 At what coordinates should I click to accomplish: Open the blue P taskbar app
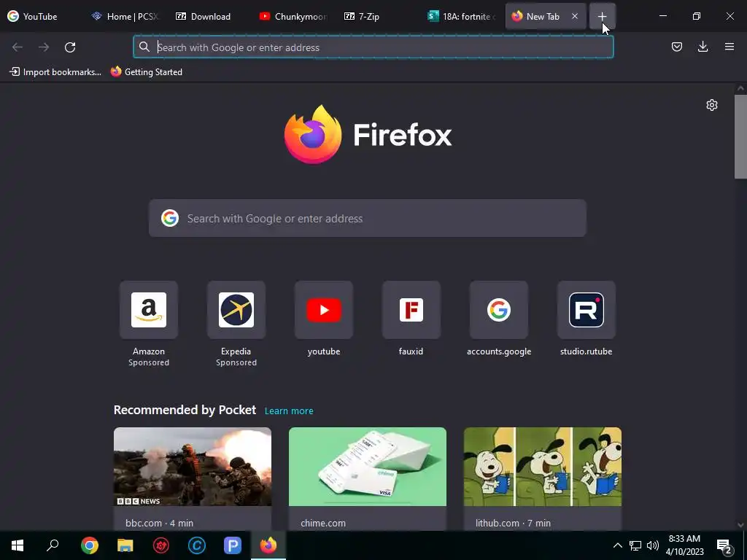coord(233,545)
